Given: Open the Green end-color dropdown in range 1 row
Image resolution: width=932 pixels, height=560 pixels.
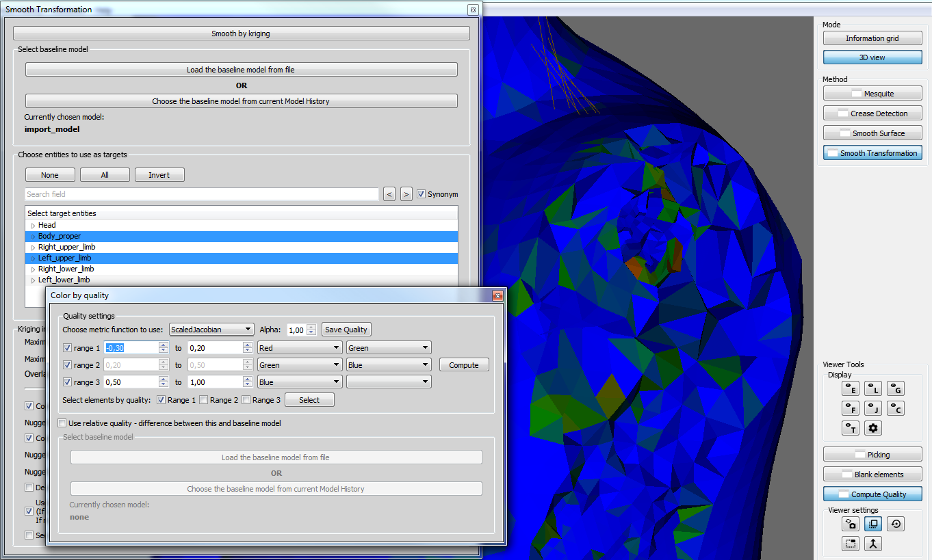Looking at the screenshot, I should [x=389, y=348].
